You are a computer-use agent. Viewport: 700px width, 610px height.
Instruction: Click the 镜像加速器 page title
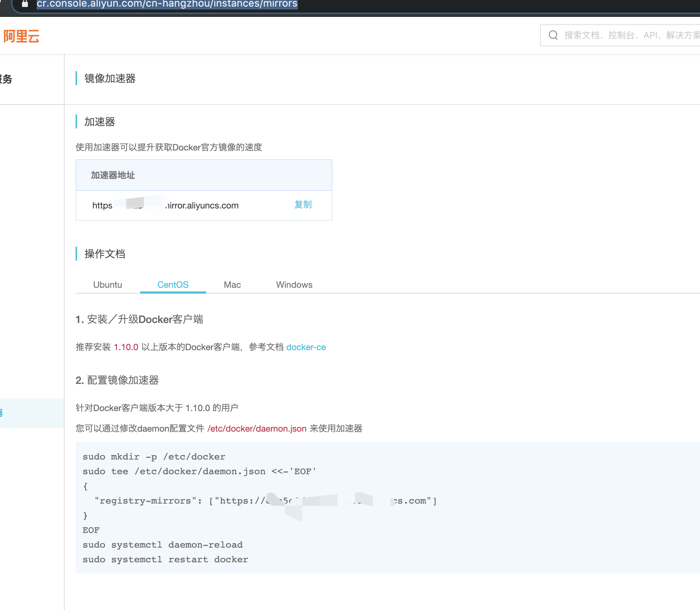tap(110, 78)
